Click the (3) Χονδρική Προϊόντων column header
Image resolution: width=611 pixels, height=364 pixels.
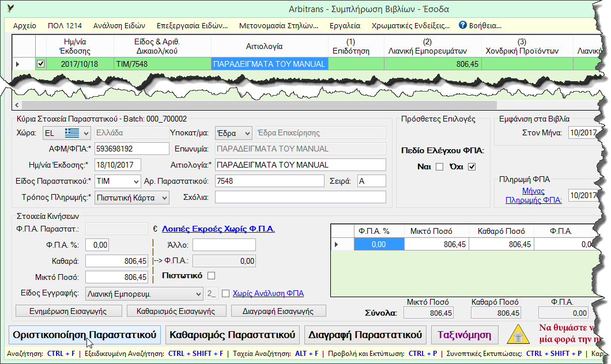[x=527, y=46]
